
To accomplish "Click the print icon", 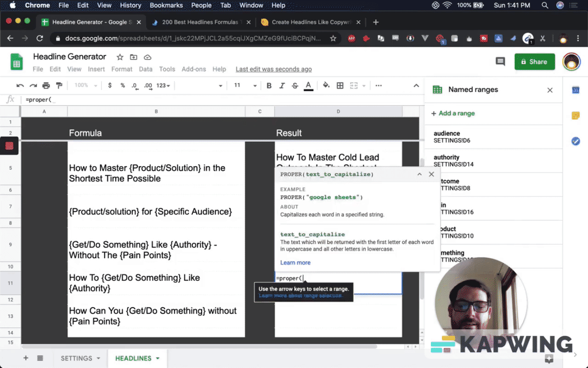I will click(46, 86).
